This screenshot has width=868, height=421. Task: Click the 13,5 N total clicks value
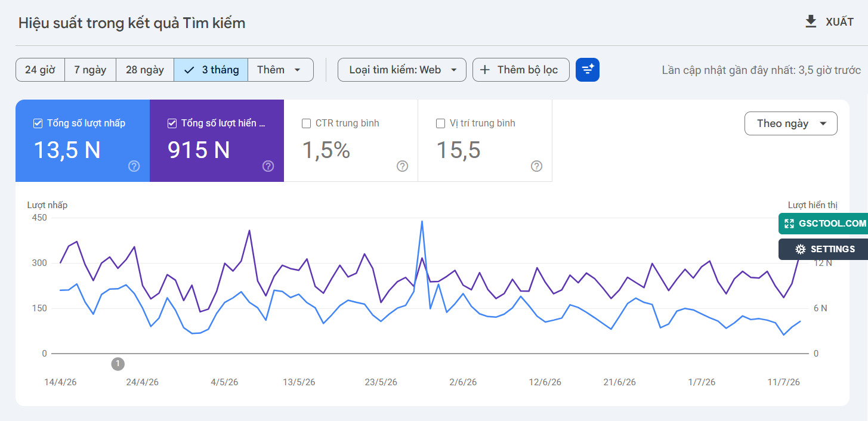point(67,150)
